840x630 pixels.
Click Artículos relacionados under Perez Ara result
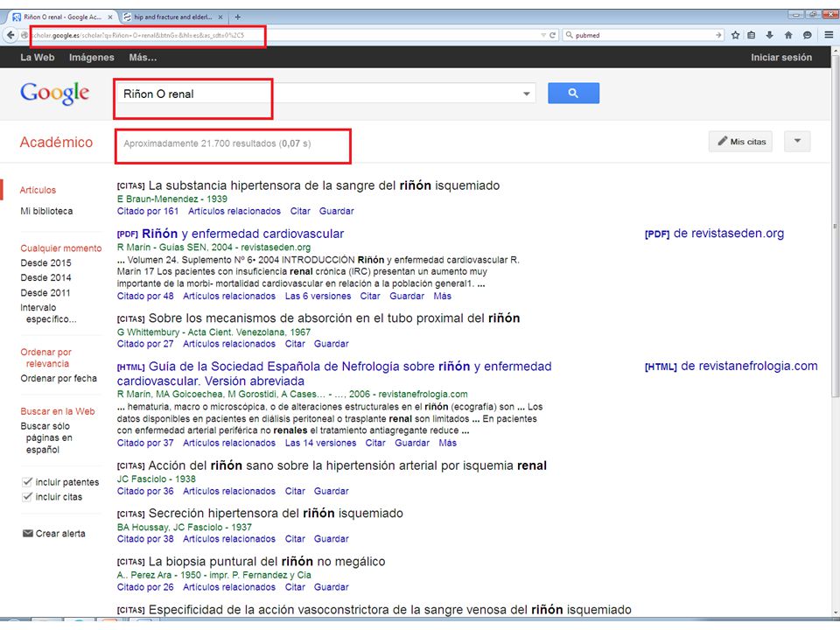[229, 587]
